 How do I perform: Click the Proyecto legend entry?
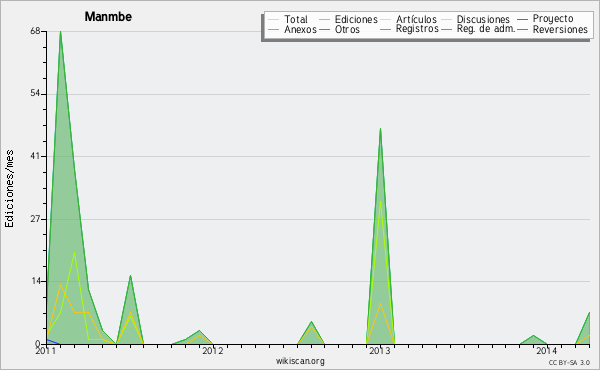point(545,19)
